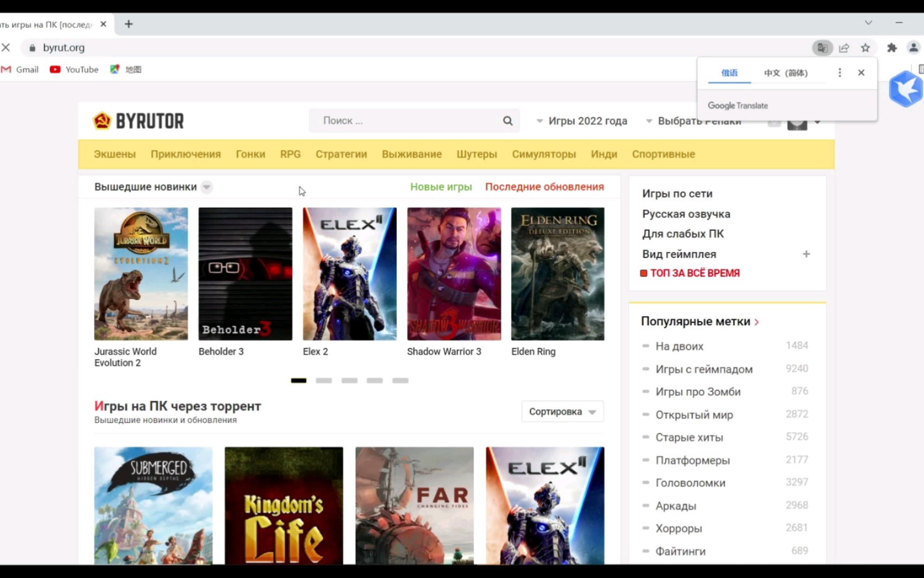
Task: Open the Игры 2022 года dropdown
Action: coord(582,121)
